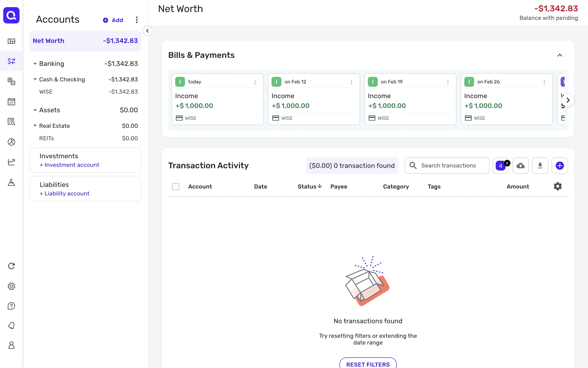This screenshot has height=368, width=588.
Task: Click the RESET FILTERS button
Action: 368,364
